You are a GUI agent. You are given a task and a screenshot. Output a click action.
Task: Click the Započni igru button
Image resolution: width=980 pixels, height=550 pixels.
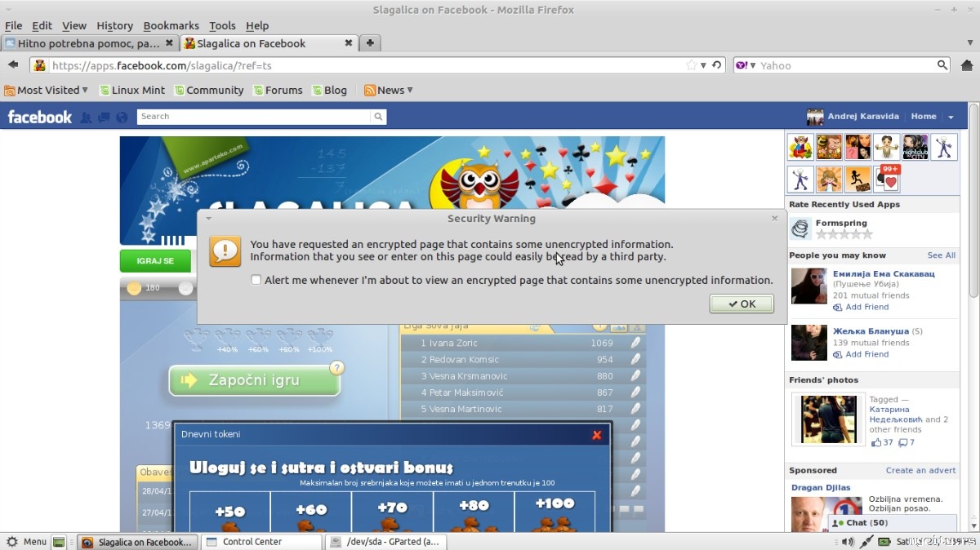254,380
